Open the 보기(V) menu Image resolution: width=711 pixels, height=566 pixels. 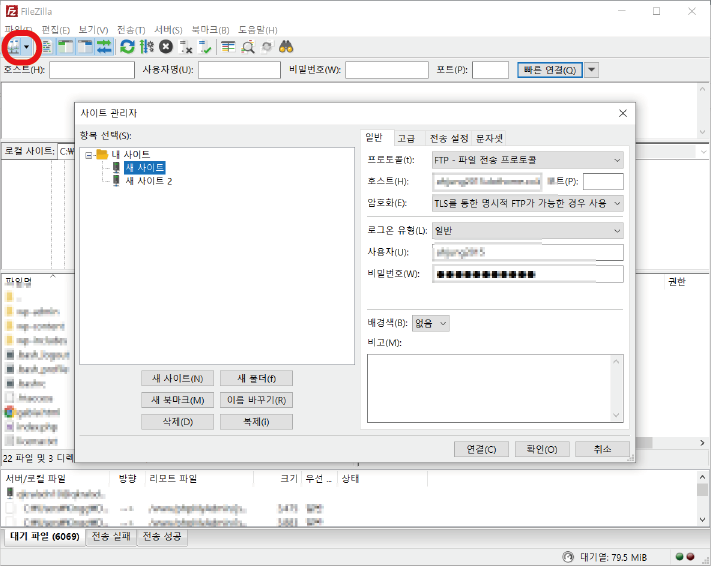(x=93, y=30)
